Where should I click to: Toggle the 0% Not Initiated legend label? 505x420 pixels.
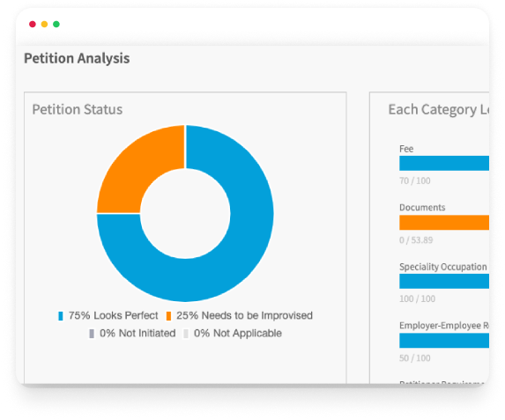click(137, 333)
